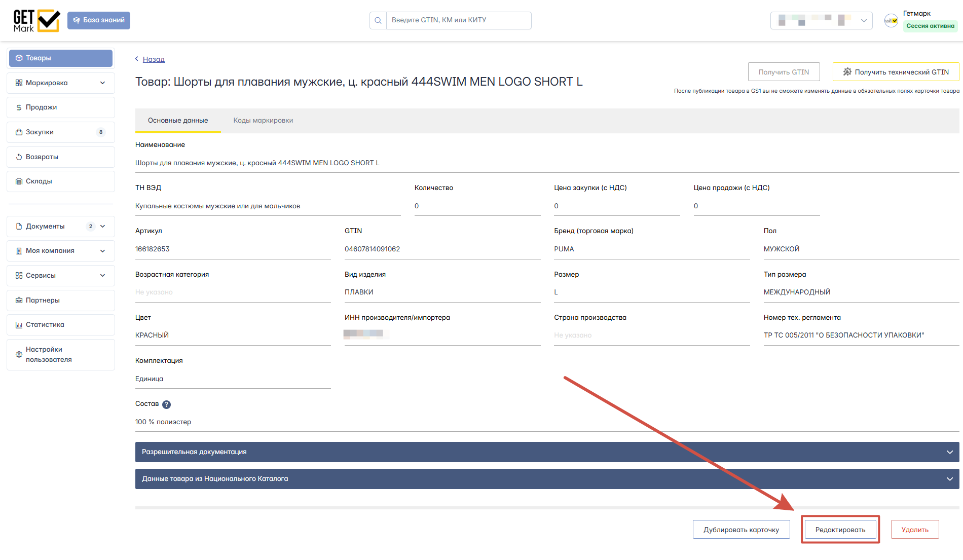Expand the Сервисы submenu chevron
The width and height of the screenshot is (963, 560).
coord(103,276)
